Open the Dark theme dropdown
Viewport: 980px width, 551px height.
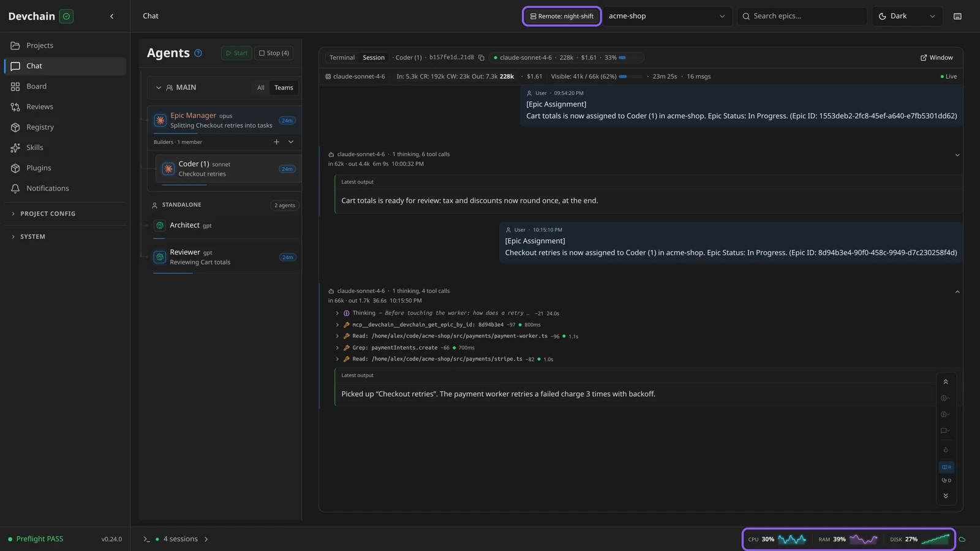pos(907,17)
